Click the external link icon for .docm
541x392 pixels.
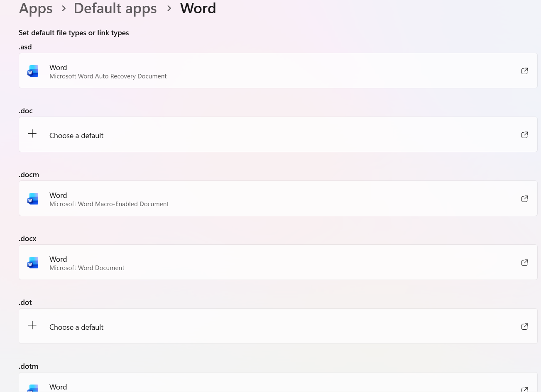pyautogui.click(x=524, y=198)
